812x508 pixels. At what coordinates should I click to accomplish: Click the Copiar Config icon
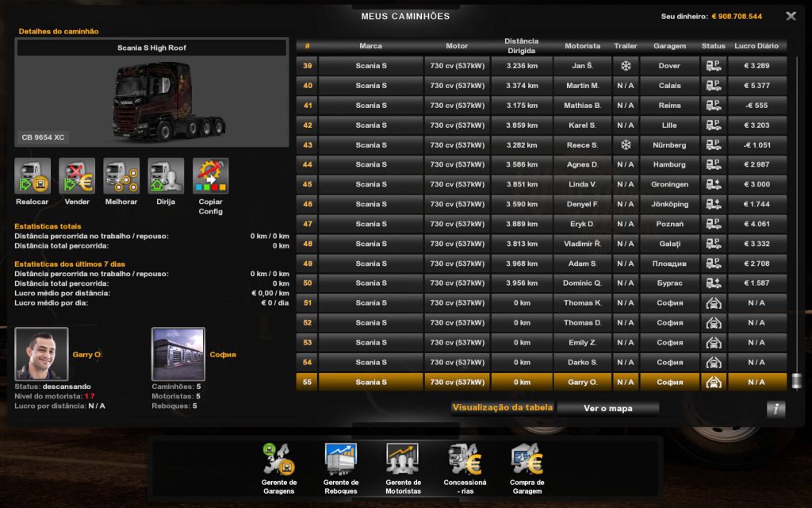pyautogui.click(x=210, y=176)
